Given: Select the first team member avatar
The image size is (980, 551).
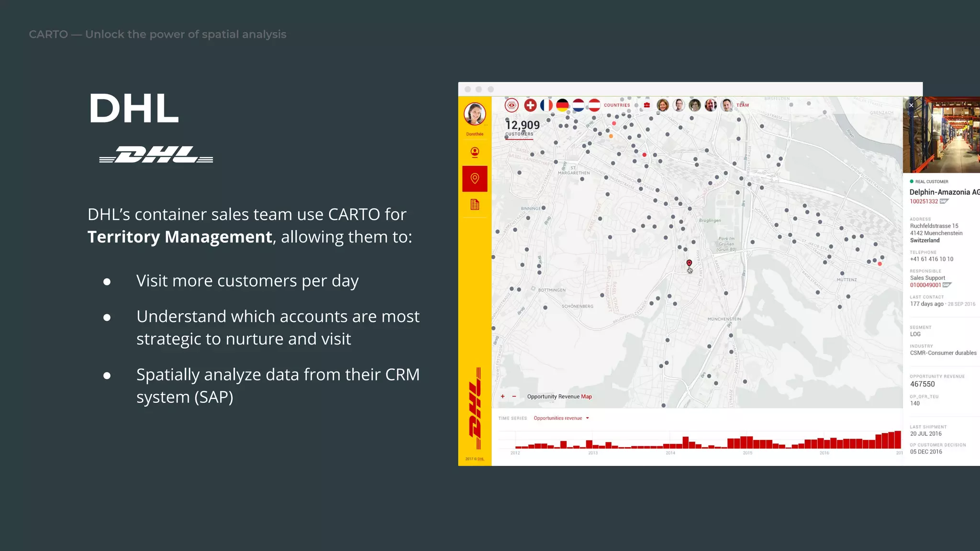Looking at the screenshot, I should tap(663, 105).
